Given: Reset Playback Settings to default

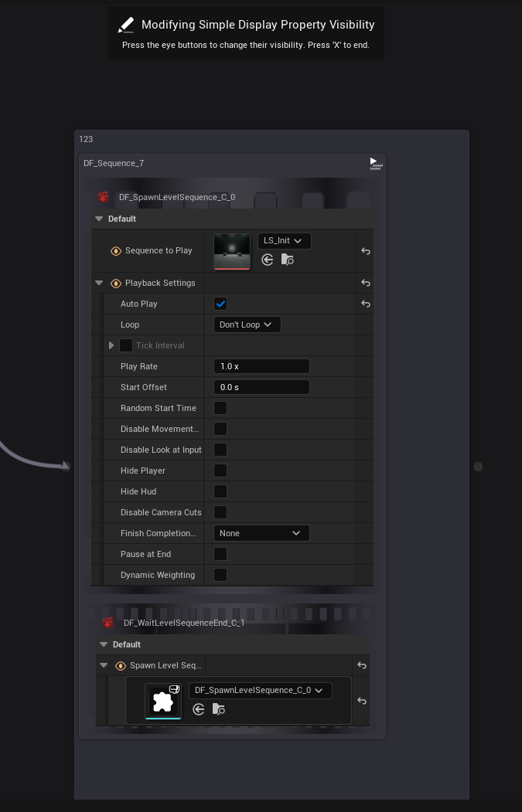Looking at the screenshot, I should [x=366, y=284].
